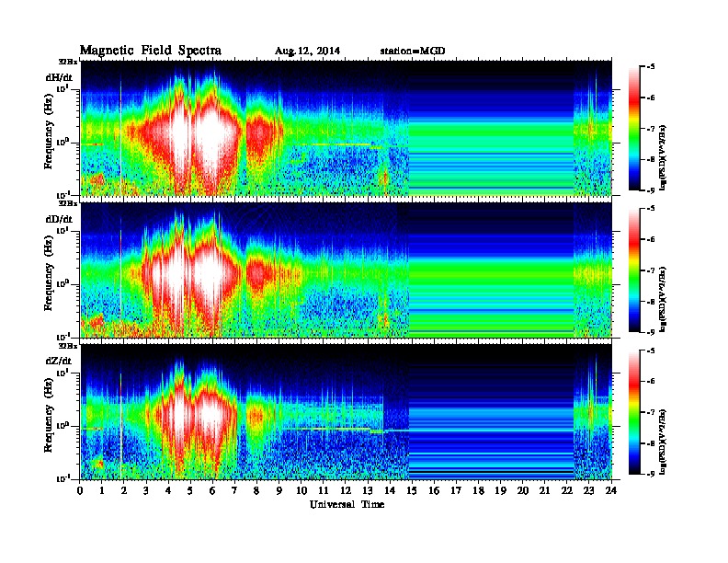Click the log(PSD) label beside dD/dt color bar

click(x=663, y=299)
